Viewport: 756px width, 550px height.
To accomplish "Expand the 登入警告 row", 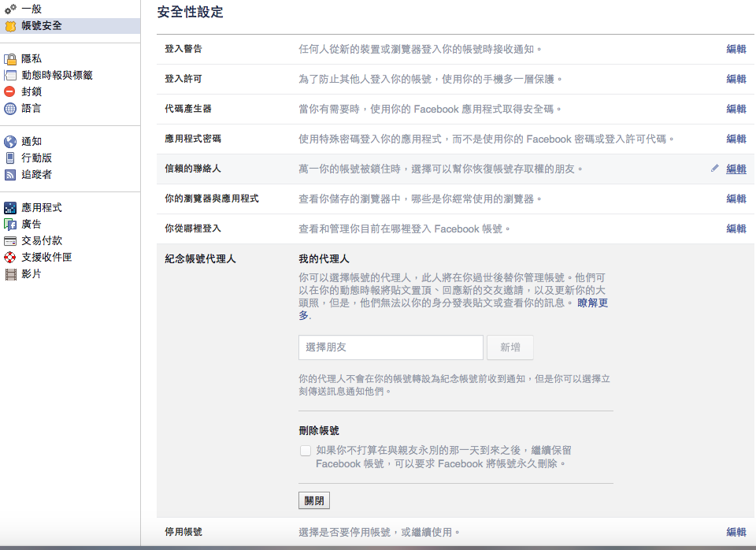I will (736, 49).
